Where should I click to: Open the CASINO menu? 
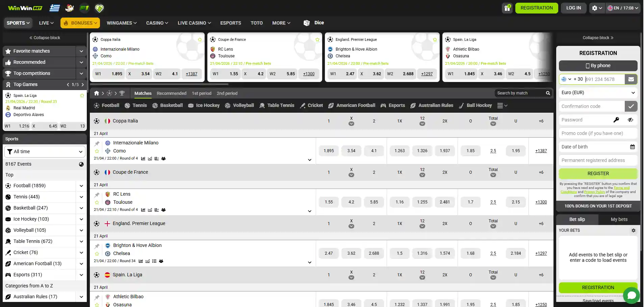pyautogui.click(x=157, y=23)
